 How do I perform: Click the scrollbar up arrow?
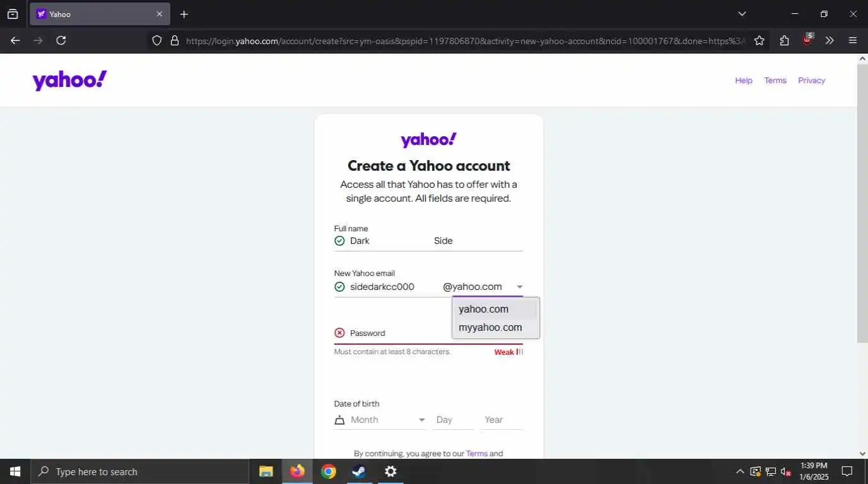pos(862,59)
